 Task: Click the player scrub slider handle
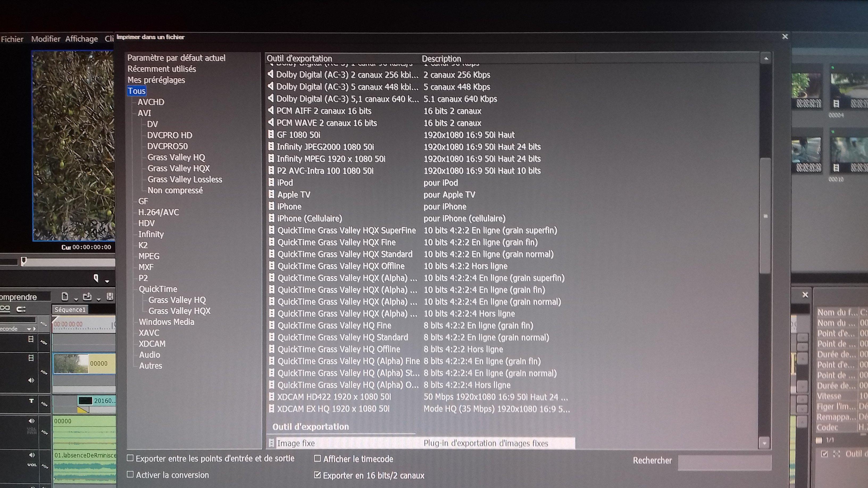click(24, 261)
